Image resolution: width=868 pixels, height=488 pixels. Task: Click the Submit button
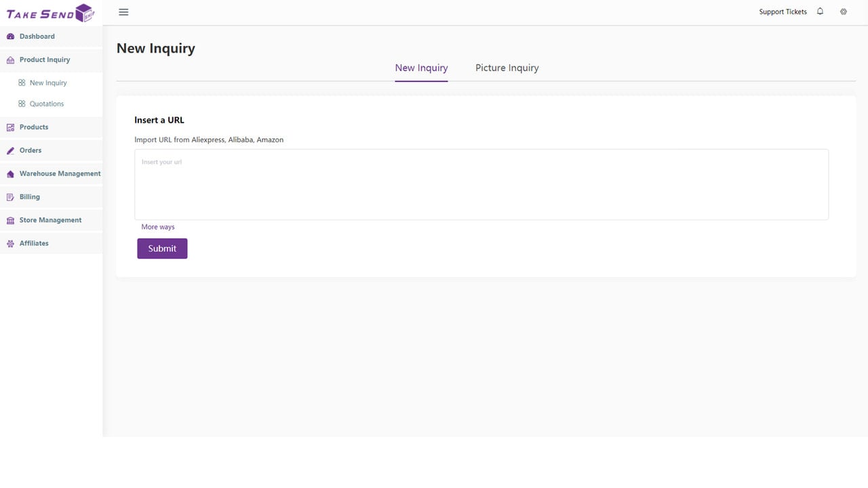pyautogui.click(x=162, y=248)
